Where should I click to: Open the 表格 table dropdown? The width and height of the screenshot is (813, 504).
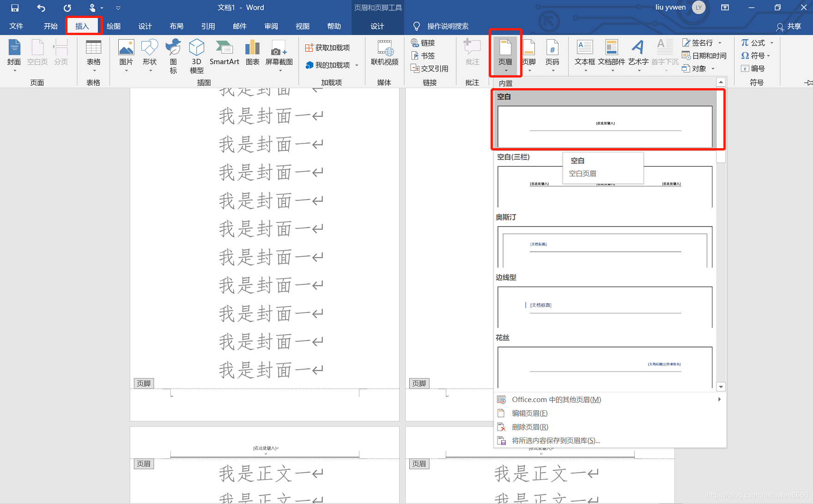(93, 55)
